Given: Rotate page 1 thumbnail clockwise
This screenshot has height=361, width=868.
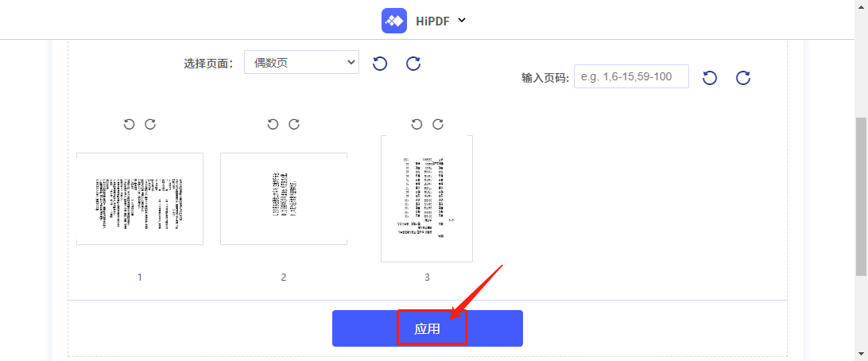Looking at the screenshot, I should [x=150, y=124].
